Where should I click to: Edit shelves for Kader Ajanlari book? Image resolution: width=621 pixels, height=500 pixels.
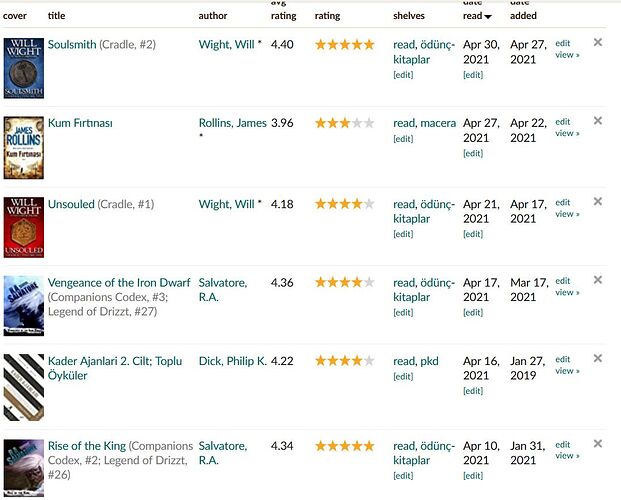click(402, 377)
